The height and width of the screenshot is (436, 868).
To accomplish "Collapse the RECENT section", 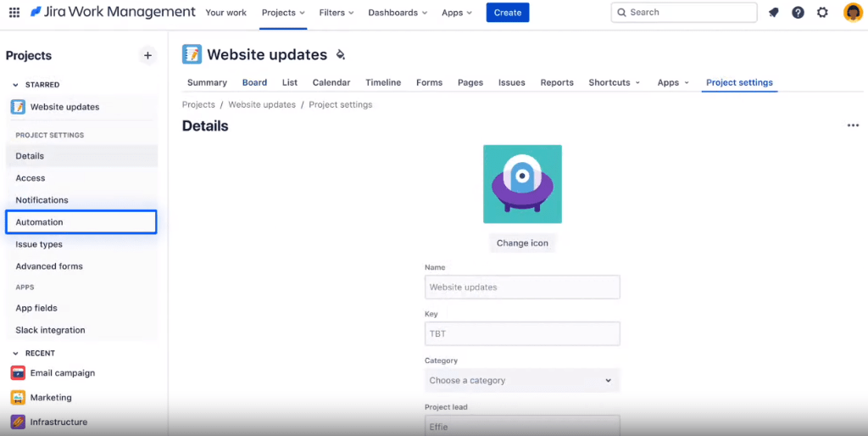I will coord(15,353).
